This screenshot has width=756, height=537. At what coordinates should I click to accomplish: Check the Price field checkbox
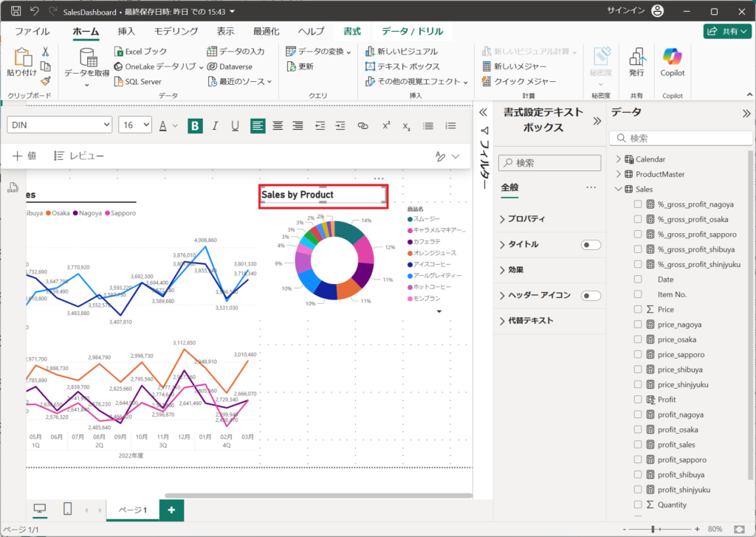click(x=638, y=309)
